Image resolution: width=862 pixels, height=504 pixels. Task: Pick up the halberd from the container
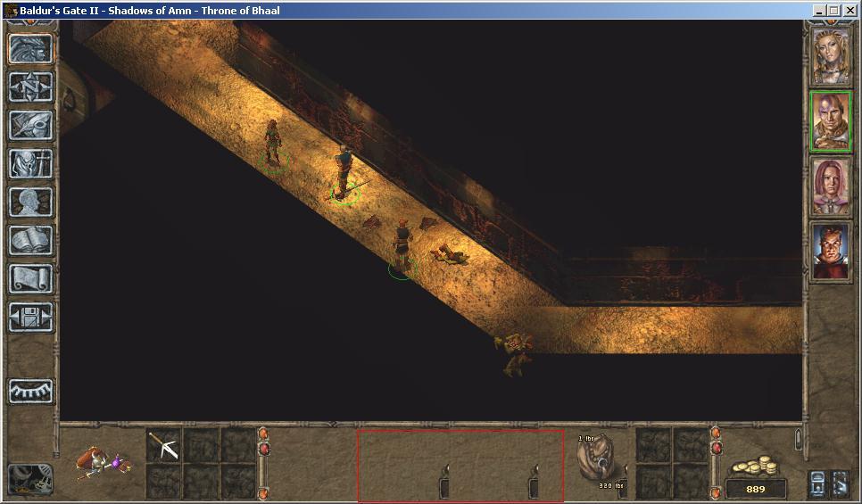click(163, 445)
